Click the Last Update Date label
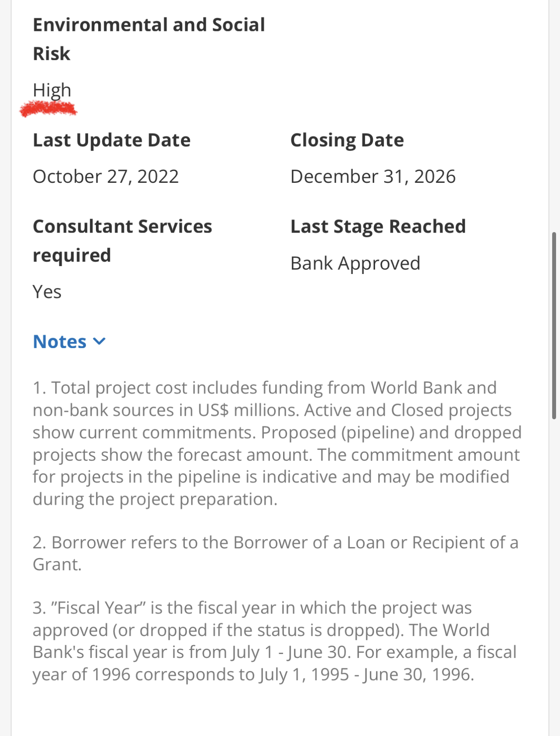The width and height of the screenshot is (560, 736). tap(112, 140)
